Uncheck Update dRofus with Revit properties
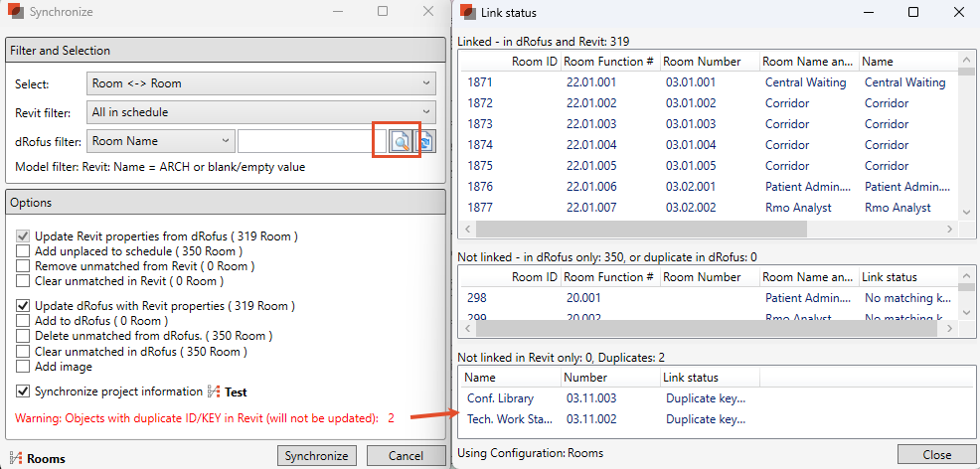980x469 pixels. (x=23, y=306)
